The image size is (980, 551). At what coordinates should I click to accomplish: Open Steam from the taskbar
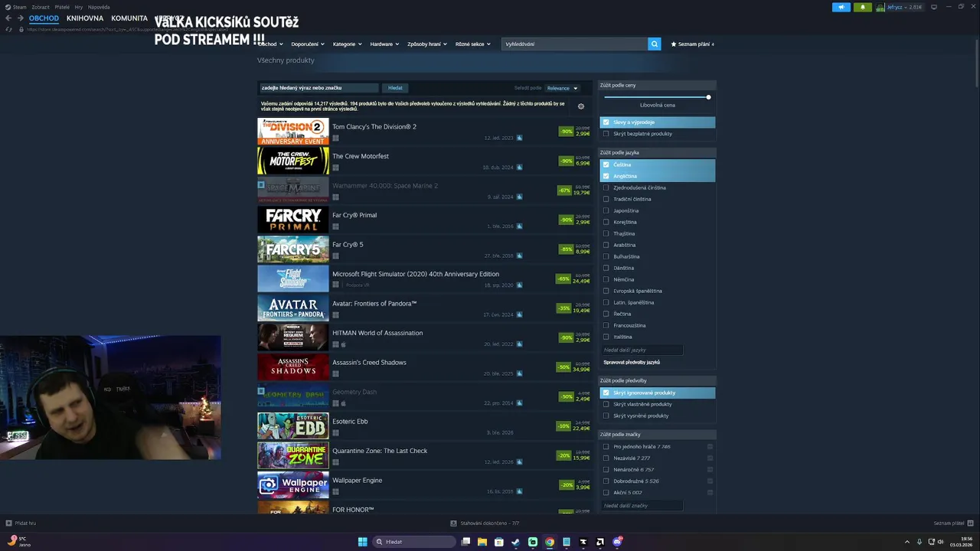coord(516,542)
